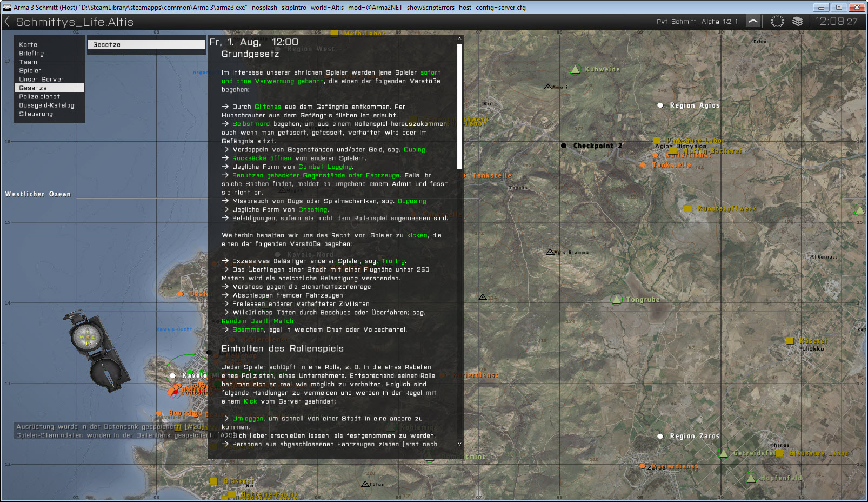The height and width of the screenshot is (502, 868).
Task: Click the green text Random Death Match
Action: click(257, 321)
